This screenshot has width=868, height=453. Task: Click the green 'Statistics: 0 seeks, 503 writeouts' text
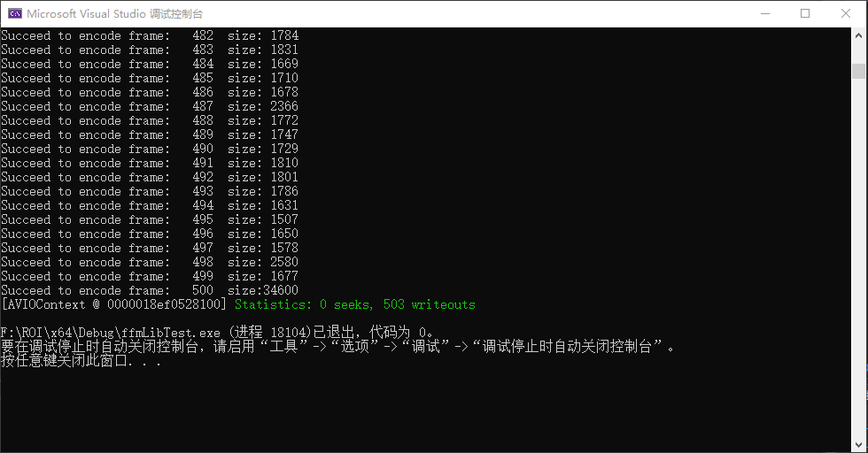click(355, 304)
